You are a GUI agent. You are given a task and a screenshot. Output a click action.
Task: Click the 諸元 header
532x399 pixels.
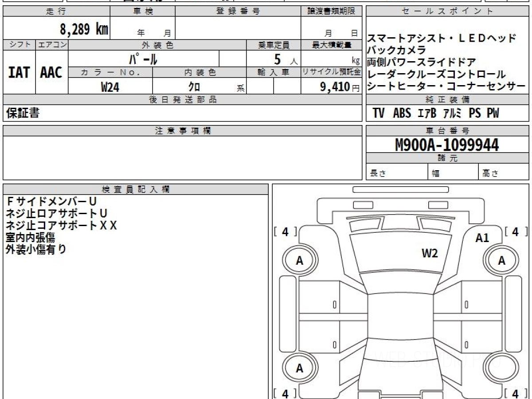pyautogui.click(x=447, y=158)
